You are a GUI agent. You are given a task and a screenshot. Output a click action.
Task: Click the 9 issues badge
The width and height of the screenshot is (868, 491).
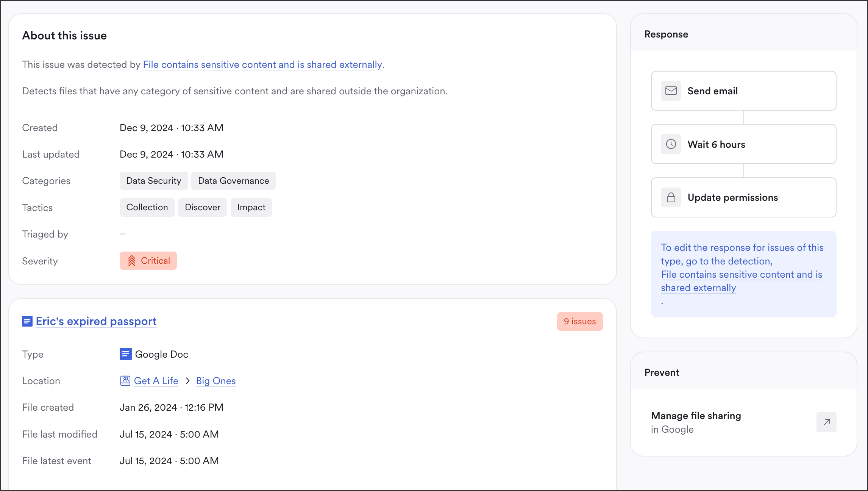(580, 321)
